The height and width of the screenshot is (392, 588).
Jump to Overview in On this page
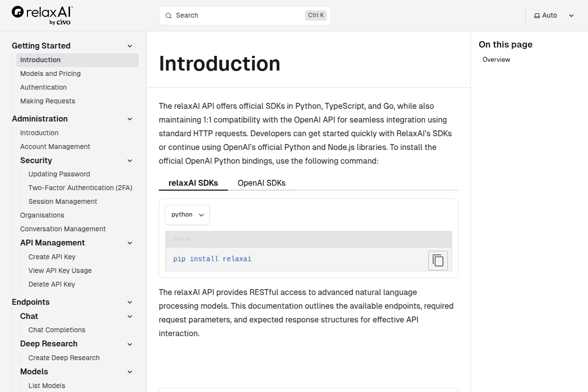click(496, 60)
